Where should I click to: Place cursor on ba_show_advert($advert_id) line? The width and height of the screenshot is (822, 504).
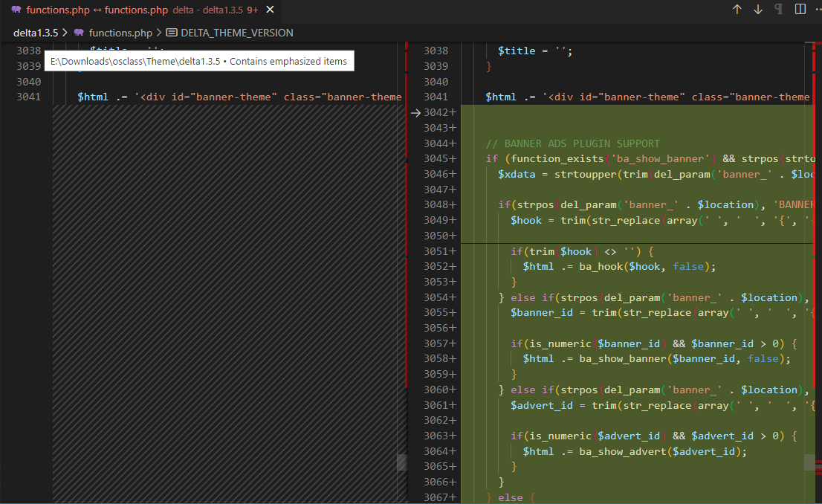coord(635,451)
